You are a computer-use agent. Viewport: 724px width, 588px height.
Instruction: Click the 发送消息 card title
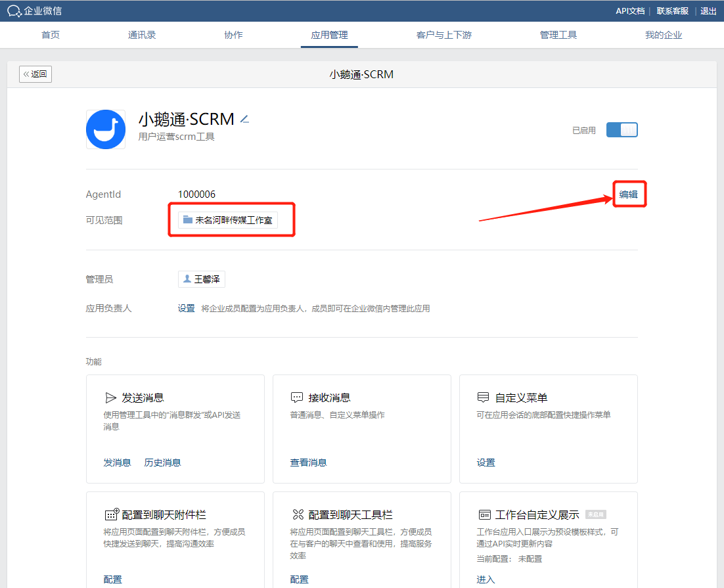[x=143, y=397]
